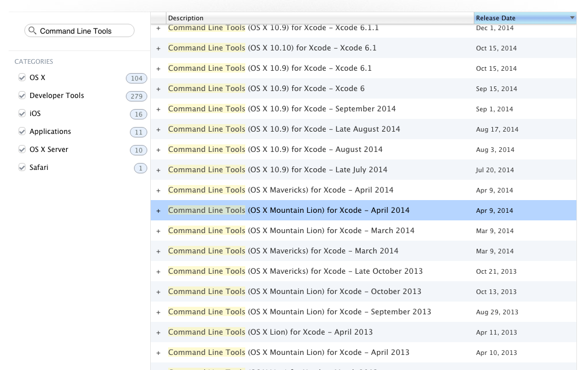588x370 pixels.
Task: Click the OS X category label
Action: tap(38, 78)
